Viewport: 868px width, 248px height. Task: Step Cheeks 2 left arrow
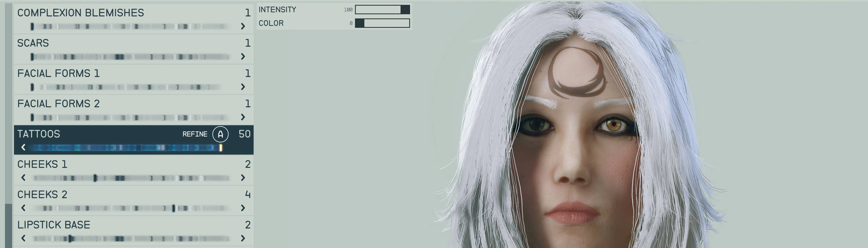(x=23, y=208)
